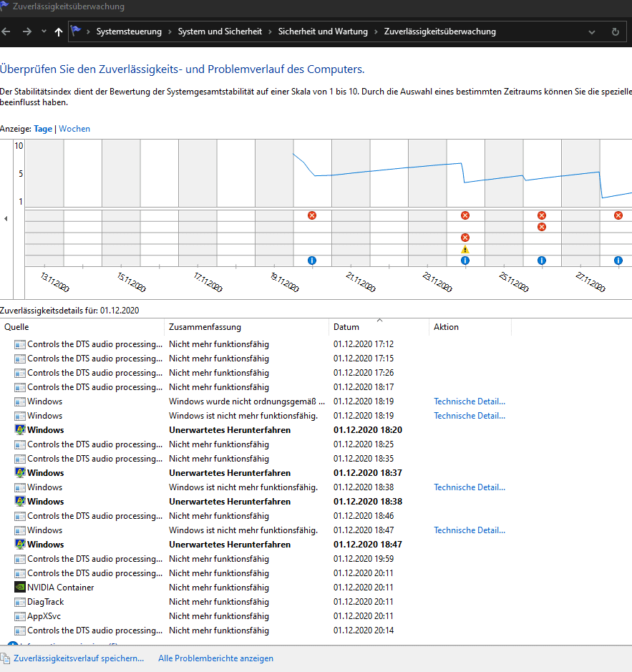The width and height of the screenshot is (632, 672).
Task: Click the leftmost blue information icon in the chart
Action: click(x=312, y=260)
